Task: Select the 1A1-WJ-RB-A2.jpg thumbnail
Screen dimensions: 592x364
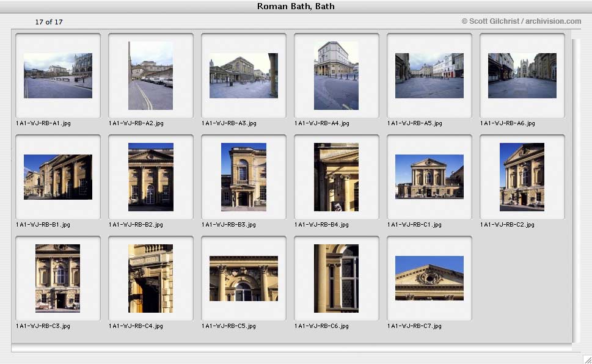Action: (151, 76)
